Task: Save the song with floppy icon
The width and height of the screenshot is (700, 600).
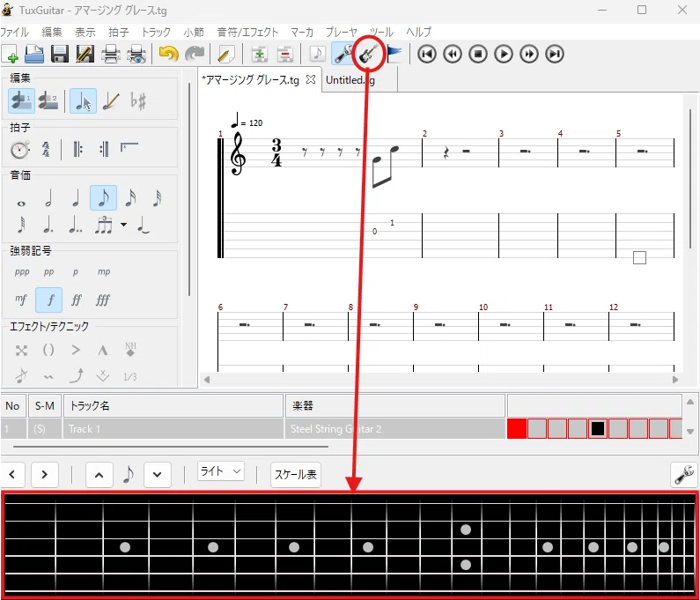Action: 60,54
